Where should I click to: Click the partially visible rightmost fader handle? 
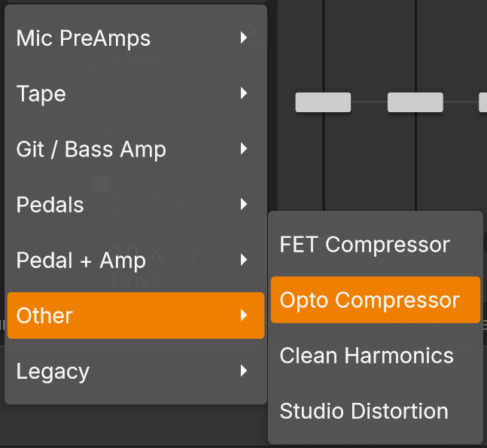pyautogui.click(x=483, y=102)
